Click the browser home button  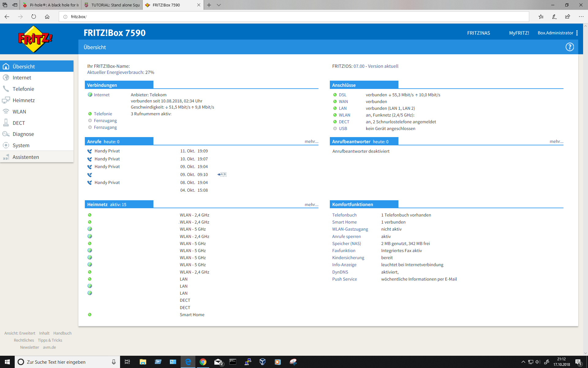47,17
